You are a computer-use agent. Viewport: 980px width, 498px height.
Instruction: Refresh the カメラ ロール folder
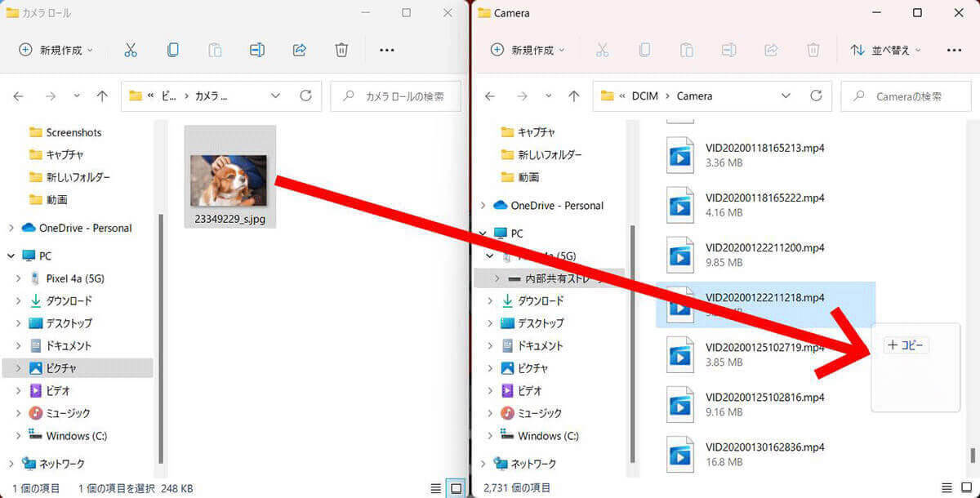[305, 96]
